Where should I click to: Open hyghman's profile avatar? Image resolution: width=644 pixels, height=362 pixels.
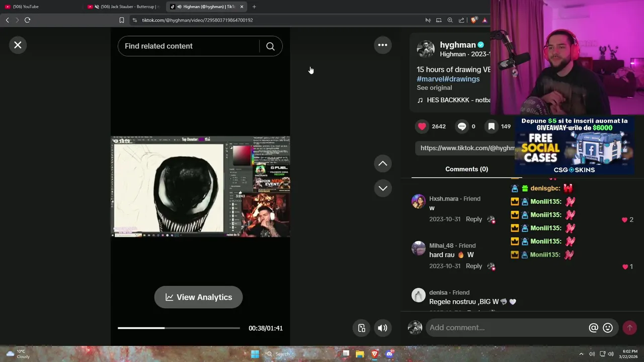pos(426,49)
